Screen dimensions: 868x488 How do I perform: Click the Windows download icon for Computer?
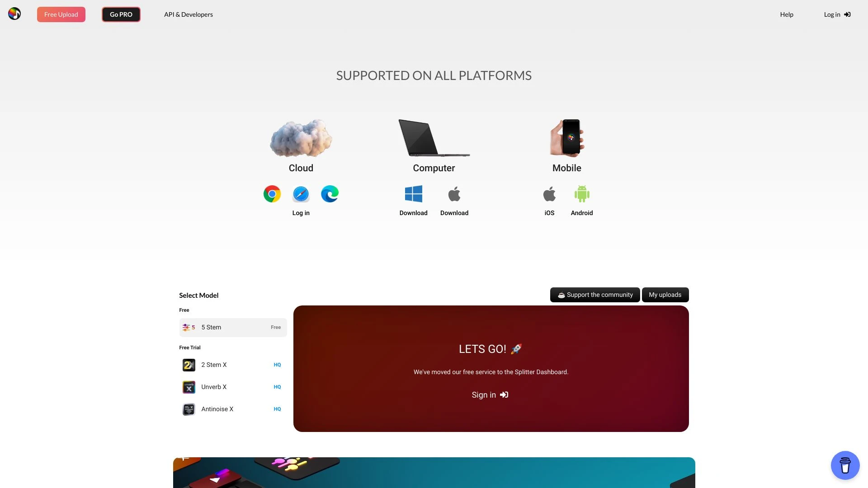click(x=414, y=193)
